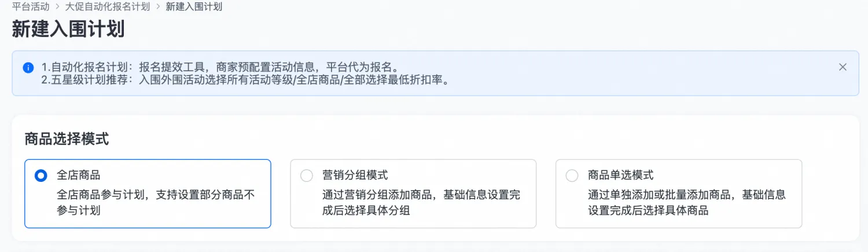
Task: Enable the 商品单选模式 radio option
Action: (x=572, y=176)
